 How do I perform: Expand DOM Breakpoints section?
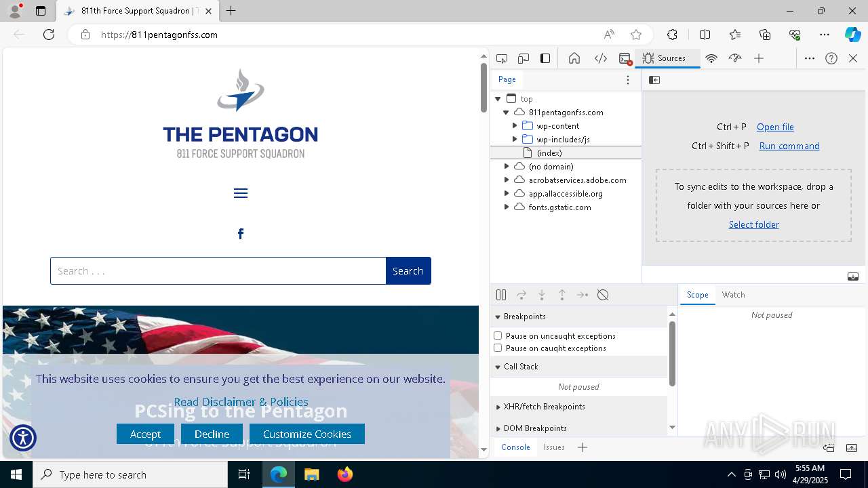point(579,428)
